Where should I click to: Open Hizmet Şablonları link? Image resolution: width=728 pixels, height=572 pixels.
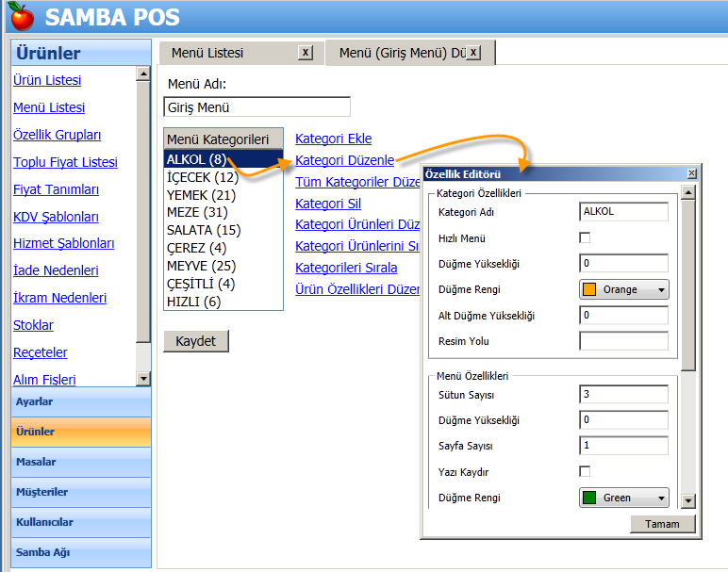[x=63, y=243]
